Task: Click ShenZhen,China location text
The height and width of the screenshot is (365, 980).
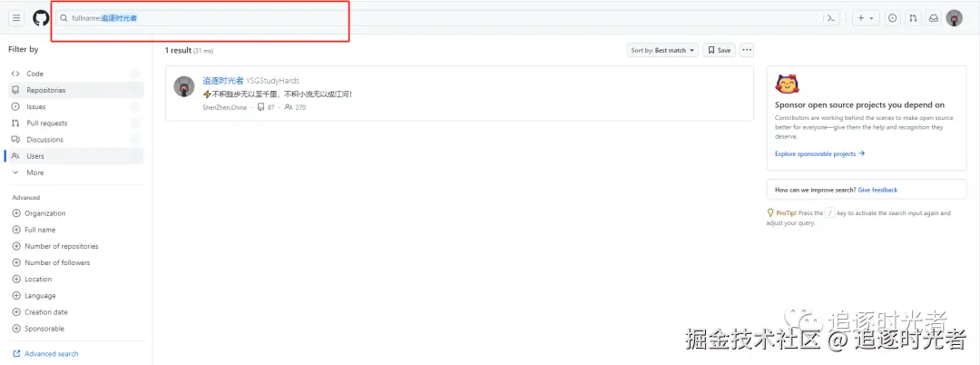Action: 224,107
